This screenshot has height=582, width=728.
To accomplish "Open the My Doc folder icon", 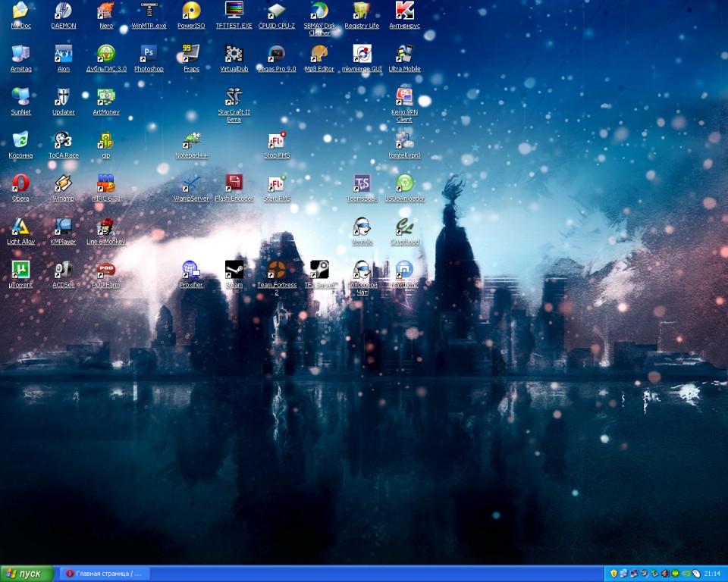I will click(21, 11).
